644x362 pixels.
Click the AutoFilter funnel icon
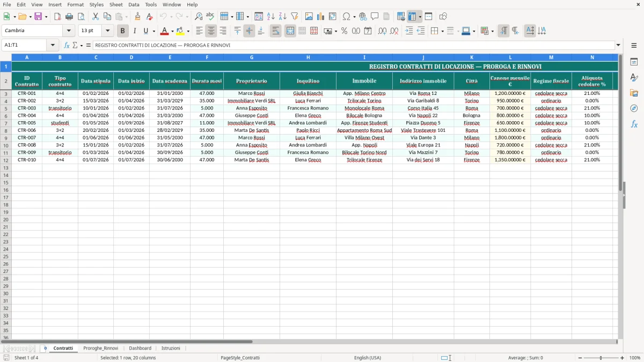295,17
